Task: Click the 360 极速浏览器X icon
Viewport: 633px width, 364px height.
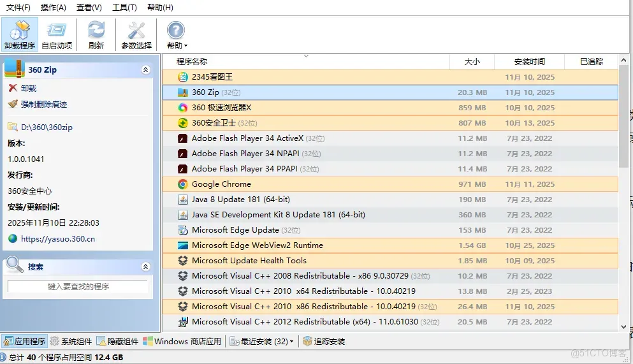Action: click(x=183, y=107)
